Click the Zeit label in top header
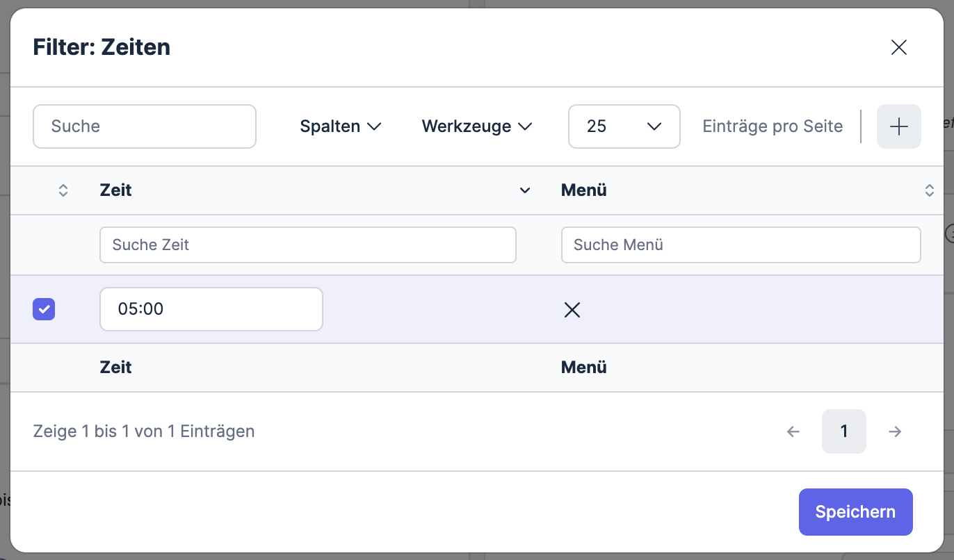Viewport: 954px width, 560px height. [x=116, y=190]
